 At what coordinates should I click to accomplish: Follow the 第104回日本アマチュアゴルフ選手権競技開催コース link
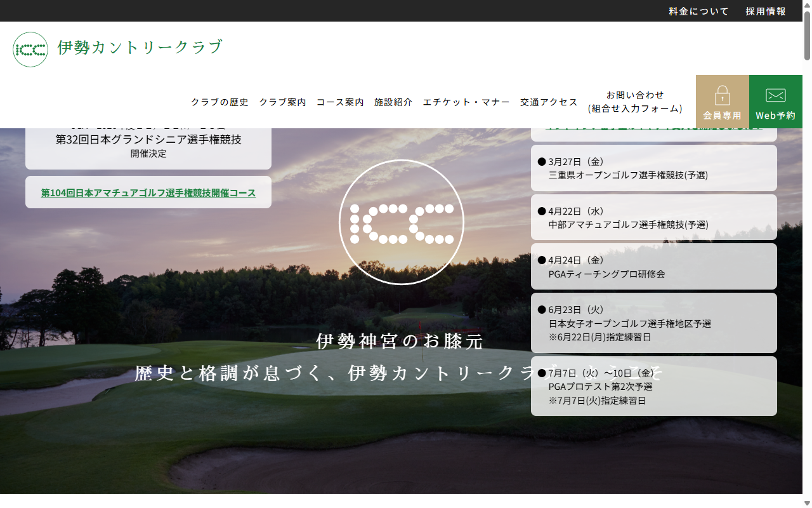coord(148,192)
